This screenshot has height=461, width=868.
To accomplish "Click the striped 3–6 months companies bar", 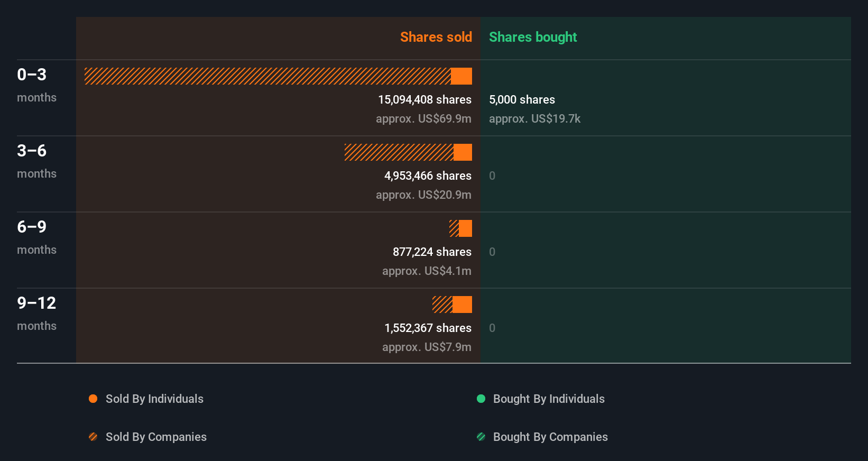I will click(399, 152).
